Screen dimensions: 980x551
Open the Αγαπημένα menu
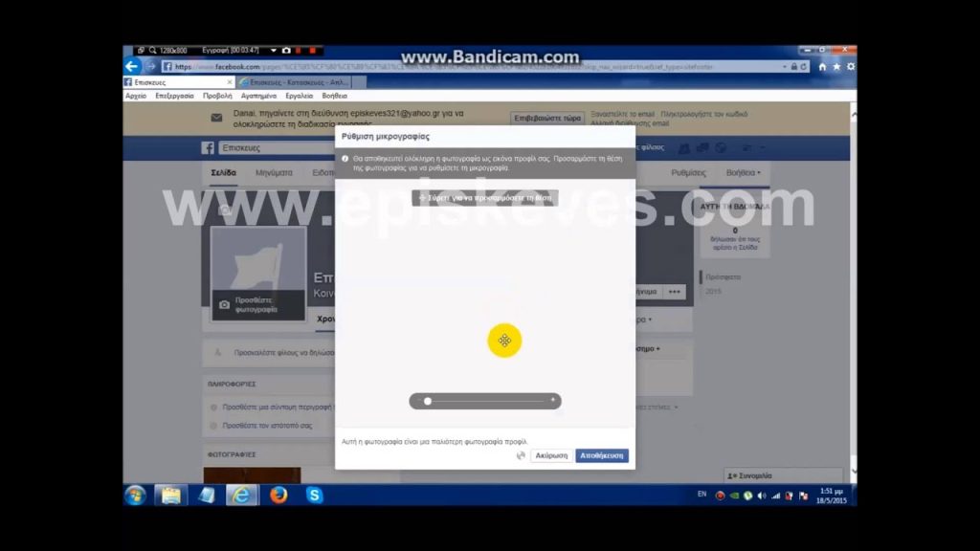(x=258, y=97)
